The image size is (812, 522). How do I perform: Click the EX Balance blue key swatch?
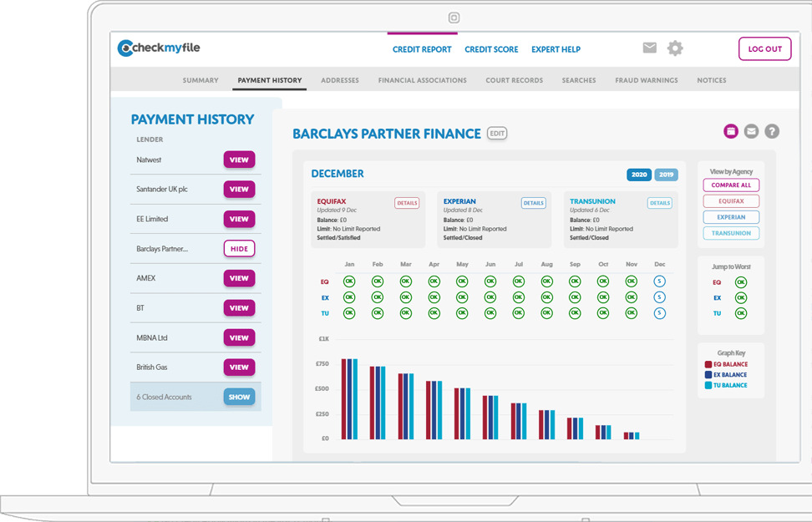pos(708,375)
